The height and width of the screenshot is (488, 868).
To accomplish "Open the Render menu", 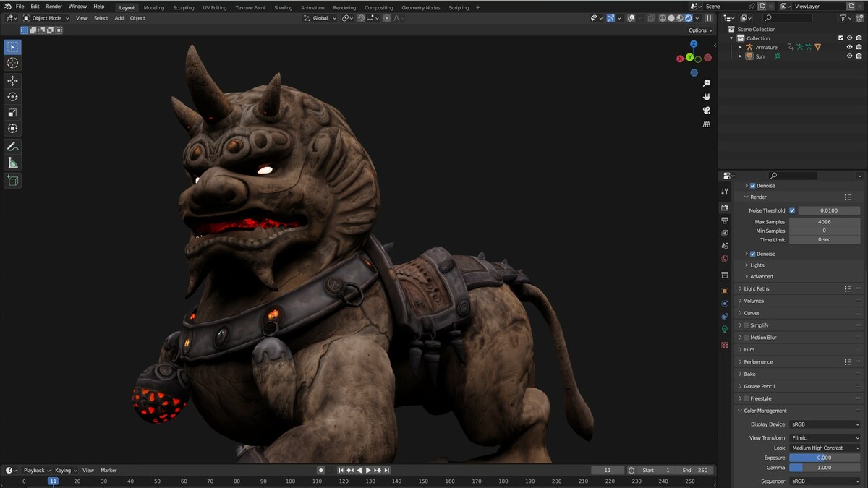I will pyautogui.click(x=54, y=7).
